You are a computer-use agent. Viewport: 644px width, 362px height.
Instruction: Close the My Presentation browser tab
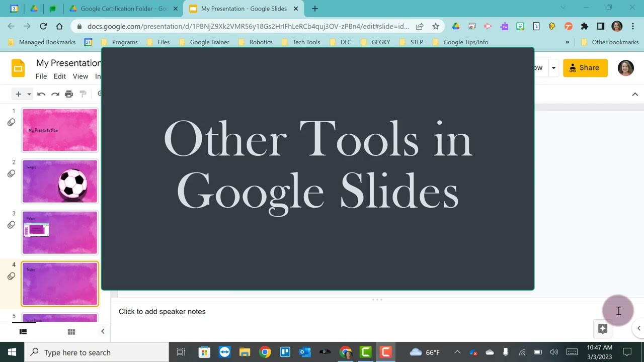(296, 9)
